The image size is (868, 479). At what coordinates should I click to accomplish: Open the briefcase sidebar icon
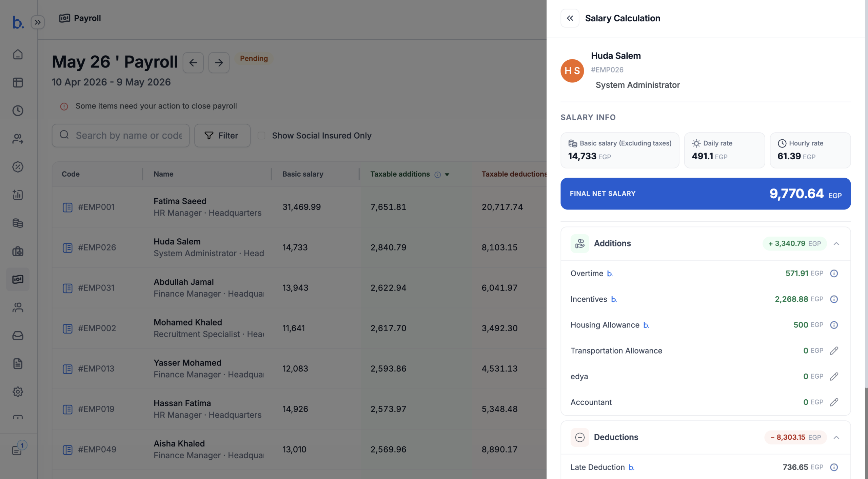pyautogui.click(x=18, y=251)
